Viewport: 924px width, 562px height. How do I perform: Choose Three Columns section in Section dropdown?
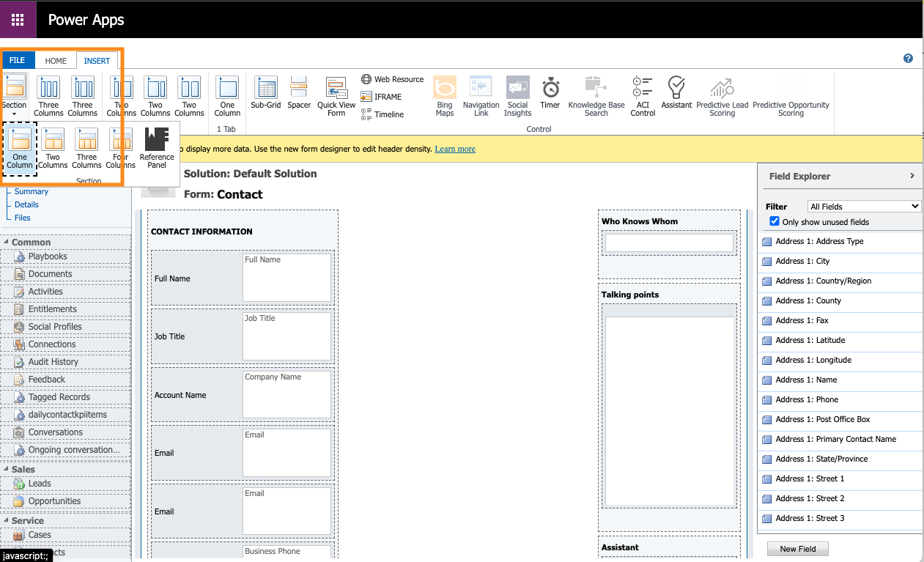[x=86, y=148]
